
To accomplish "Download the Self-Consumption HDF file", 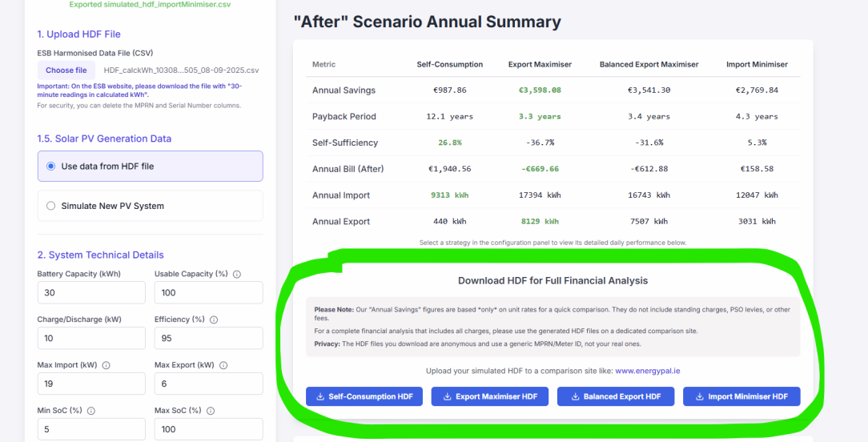I will (x=364, y=396).
